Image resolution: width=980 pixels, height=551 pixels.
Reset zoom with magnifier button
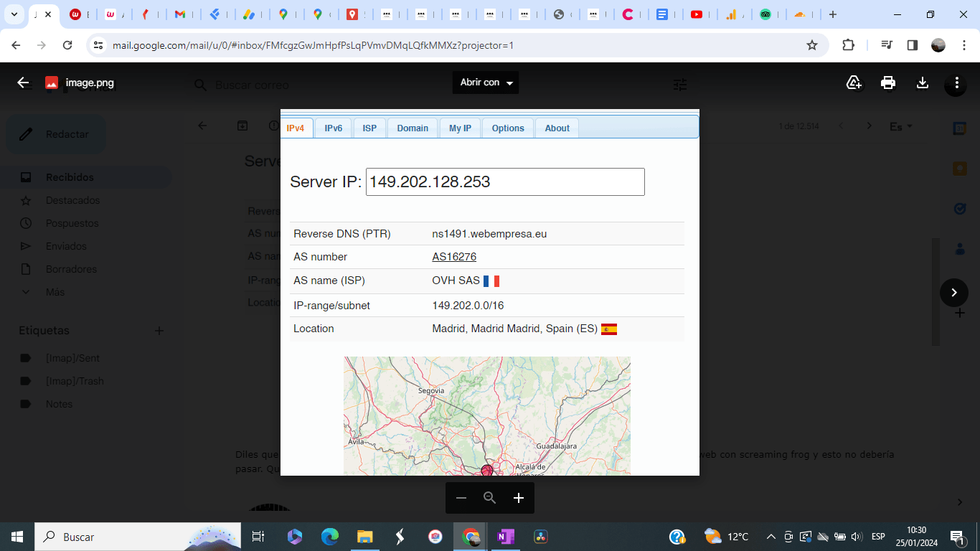[490, 498]
